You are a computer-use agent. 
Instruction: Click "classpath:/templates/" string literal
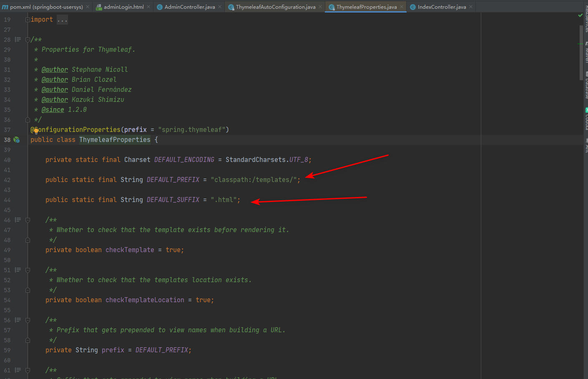click(x=254, y=180)
